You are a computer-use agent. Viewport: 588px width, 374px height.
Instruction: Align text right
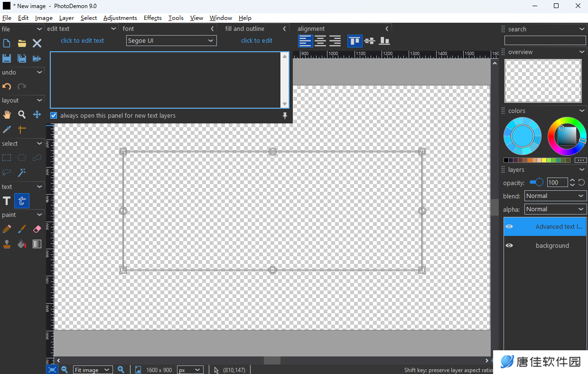click(335, 41)
